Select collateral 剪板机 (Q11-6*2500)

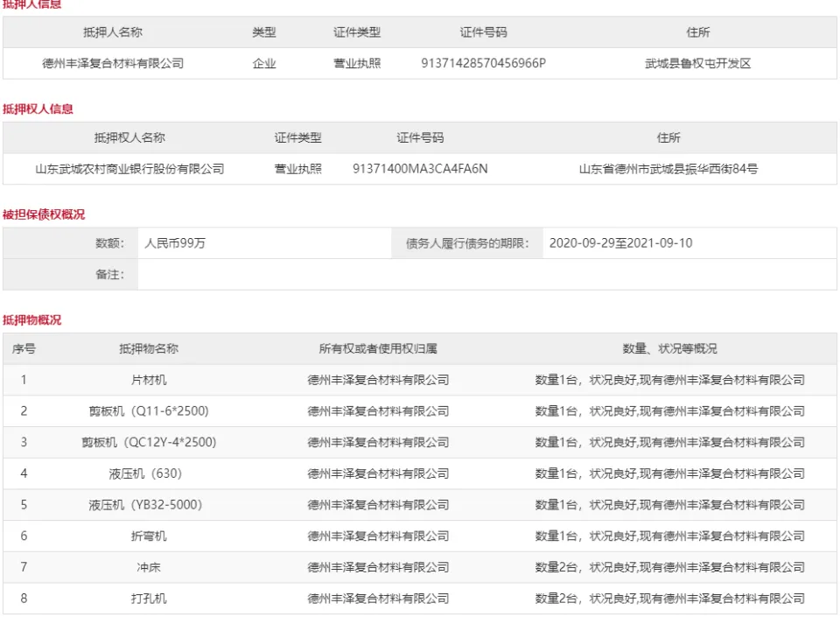[149, 410]
